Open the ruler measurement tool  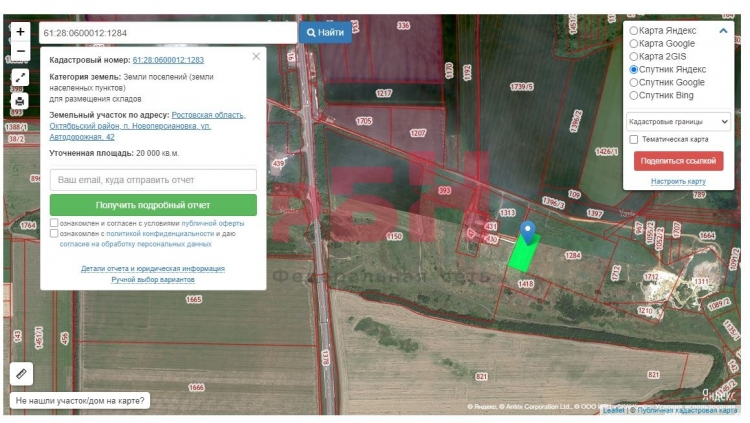point(21,373)
